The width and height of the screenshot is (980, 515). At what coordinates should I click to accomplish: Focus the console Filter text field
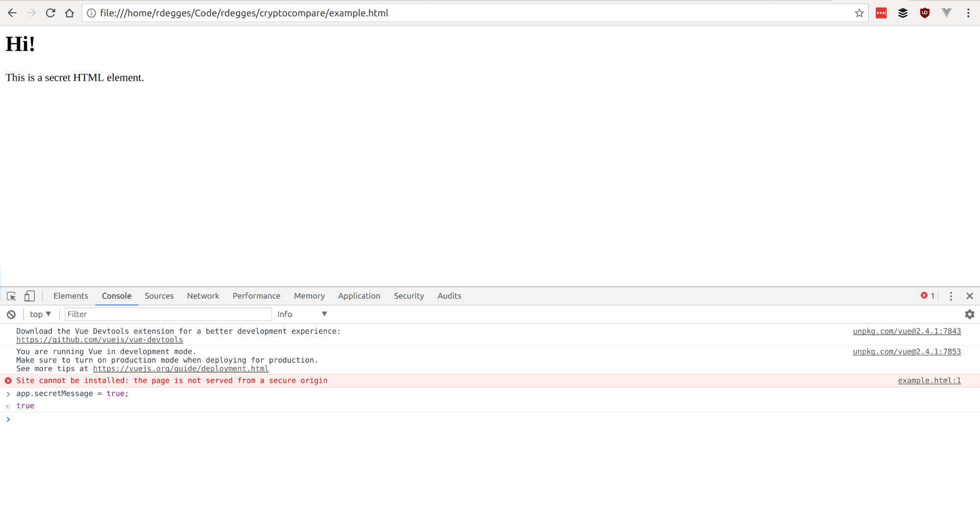tap(168, 314)
